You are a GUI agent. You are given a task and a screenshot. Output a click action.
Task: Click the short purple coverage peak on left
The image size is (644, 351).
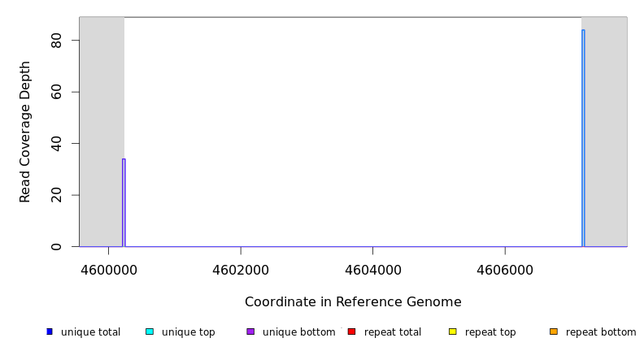(124, 203)
